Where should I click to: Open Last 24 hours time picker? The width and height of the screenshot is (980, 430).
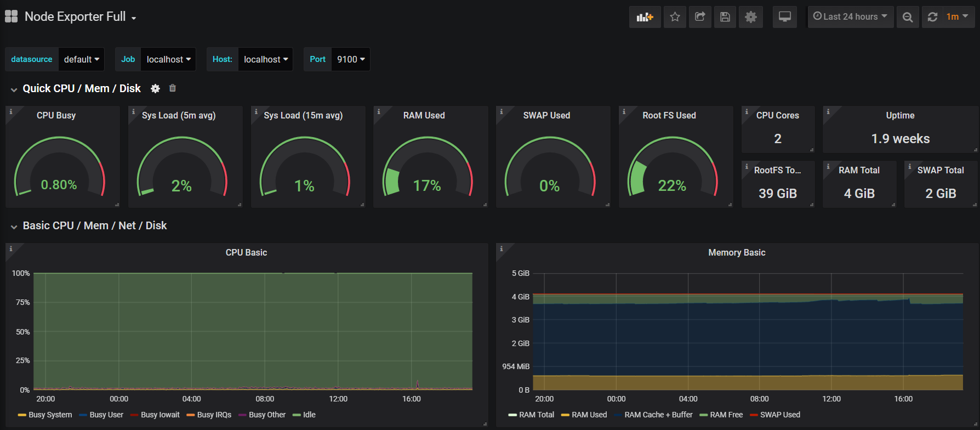point(851,17)
